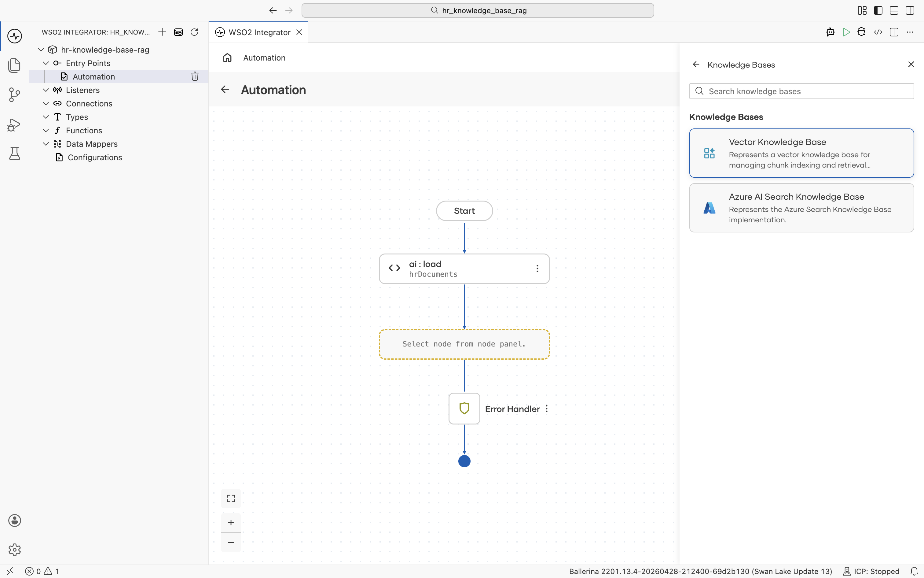The image size is (924, 578).
Task: Run the integration with play icon
Action: [846, 32]
